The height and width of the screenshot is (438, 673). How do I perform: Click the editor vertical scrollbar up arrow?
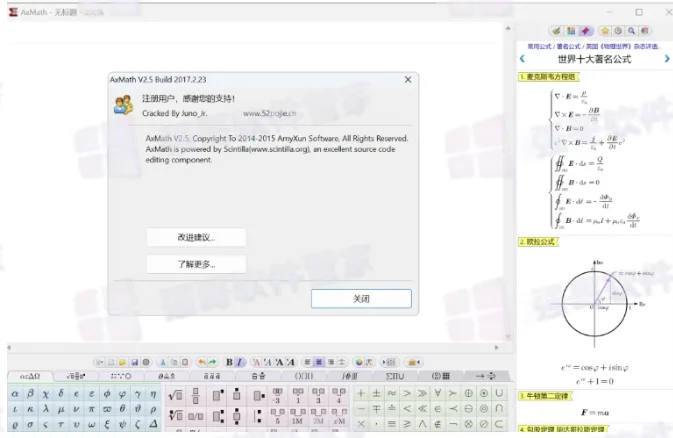pyautogui.click(x=508, y=28)
